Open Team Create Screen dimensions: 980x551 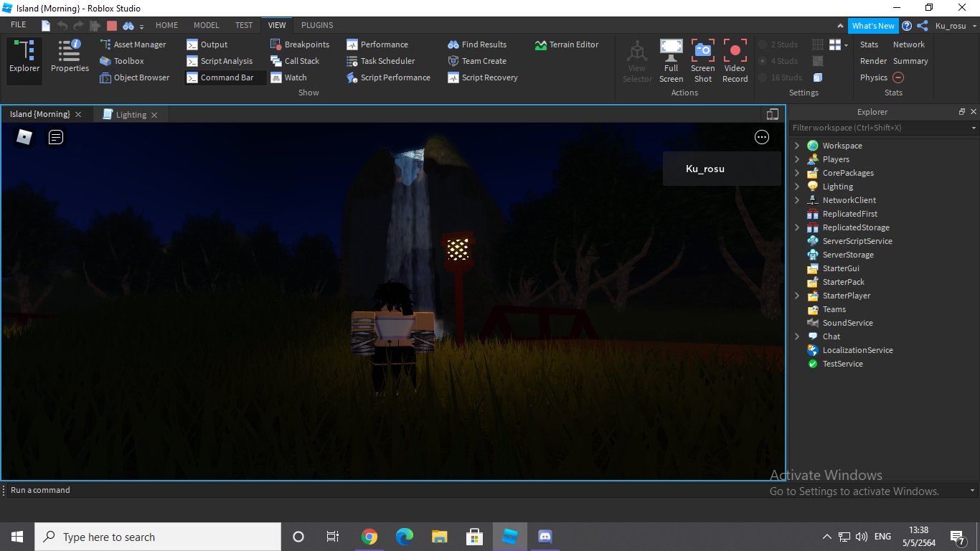click(x=477, y=61)
